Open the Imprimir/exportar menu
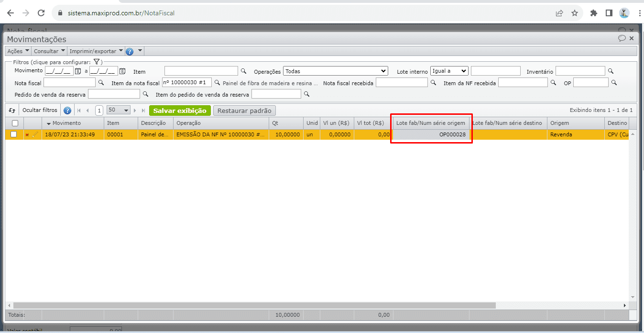The image size is (644, 333). [96, 51]
